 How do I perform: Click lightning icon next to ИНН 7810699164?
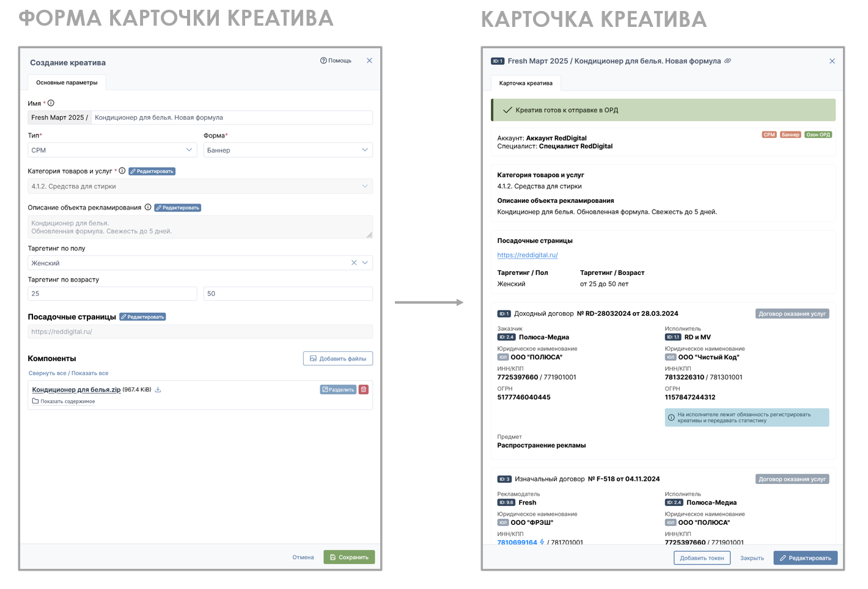pos(542,542)
